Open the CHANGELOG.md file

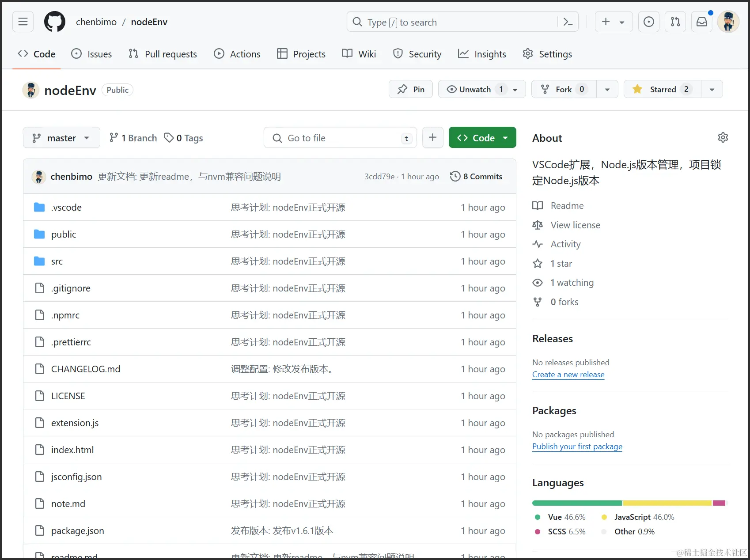86,369
